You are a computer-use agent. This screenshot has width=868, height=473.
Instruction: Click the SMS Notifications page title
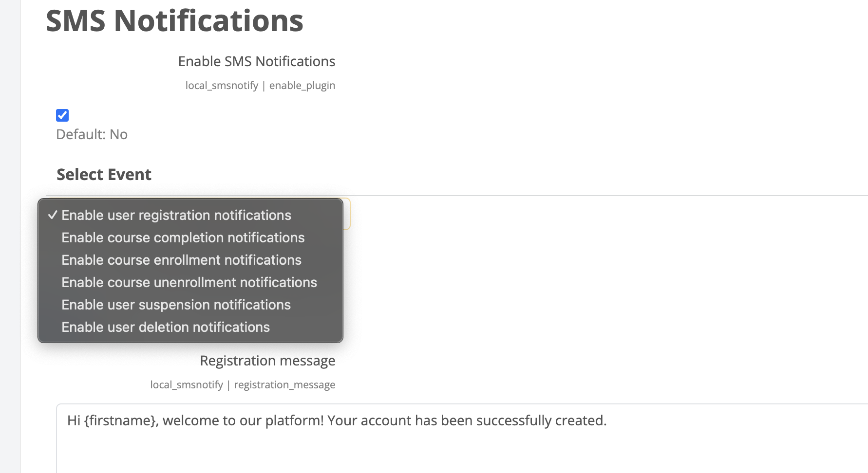[174, 21]
